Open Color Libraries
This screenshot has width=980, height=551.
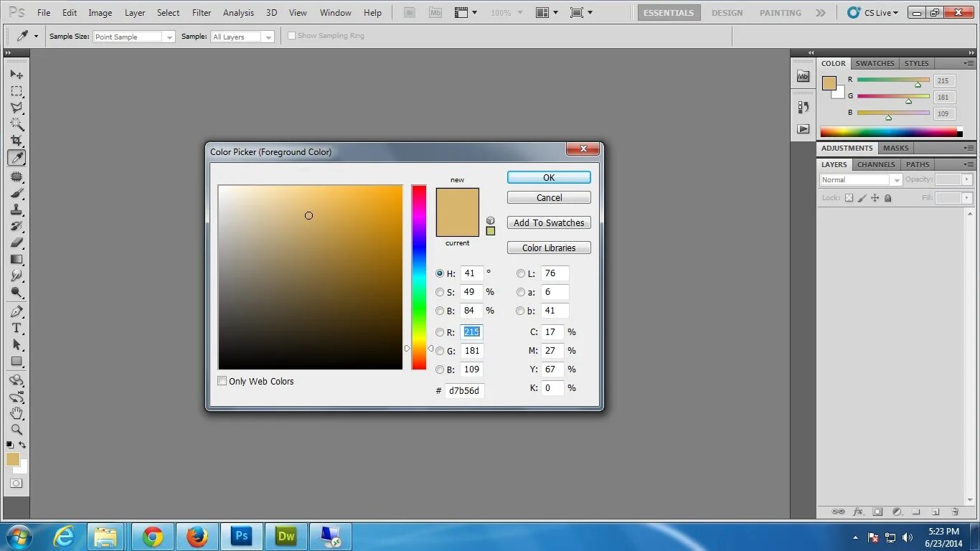click(x=549, y=248)
